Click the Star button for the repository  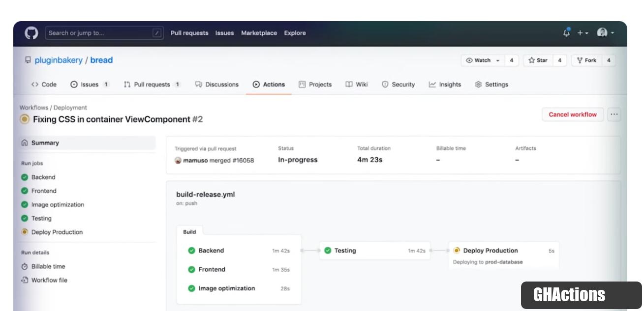[538, 60]
